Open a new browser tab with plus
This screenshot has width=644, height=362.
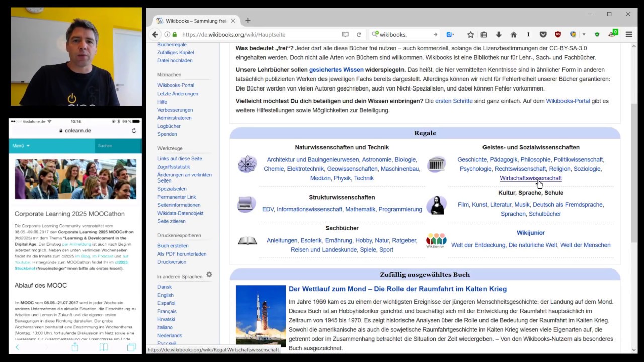click(248, 21)
